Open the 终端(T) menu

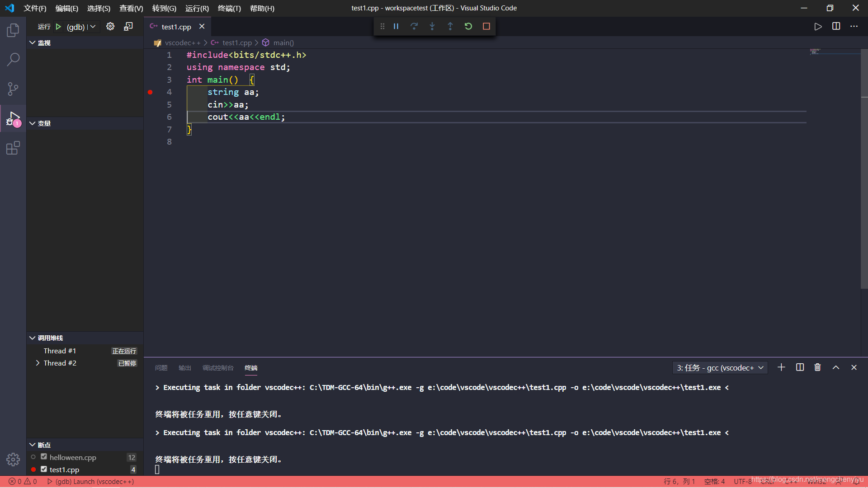pos(229,8)
